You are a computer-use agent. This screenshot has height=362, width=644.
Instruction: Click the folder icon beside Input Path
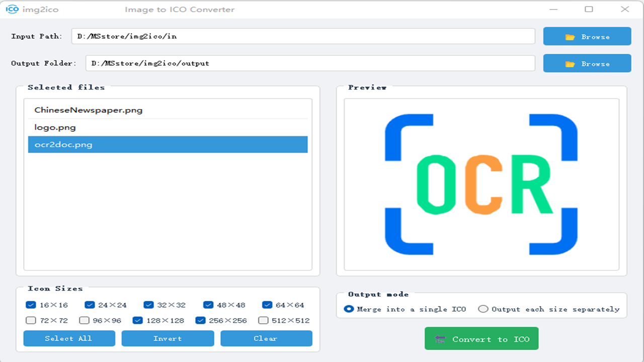(x=570, y=37)
